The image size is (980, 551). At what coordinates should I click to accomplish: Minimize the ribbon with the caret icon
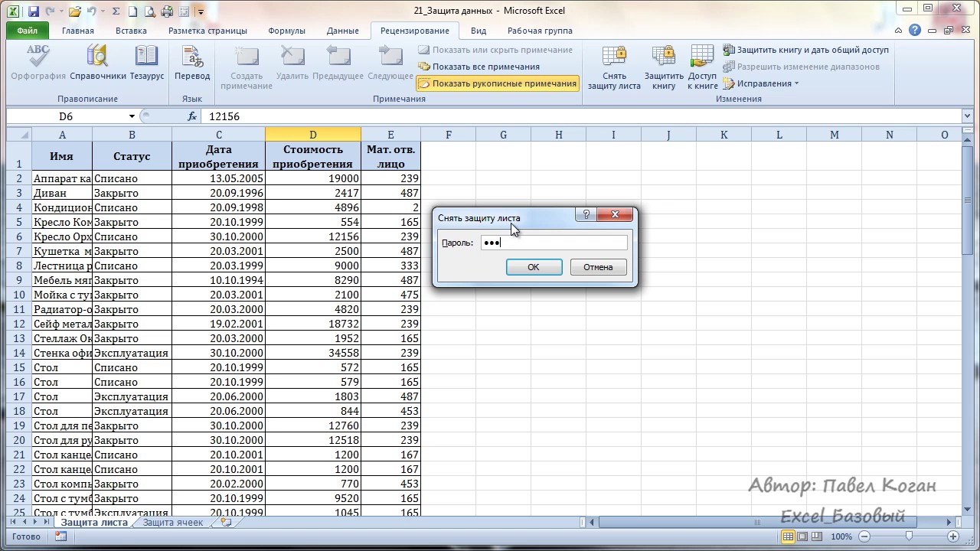[897, 31]
